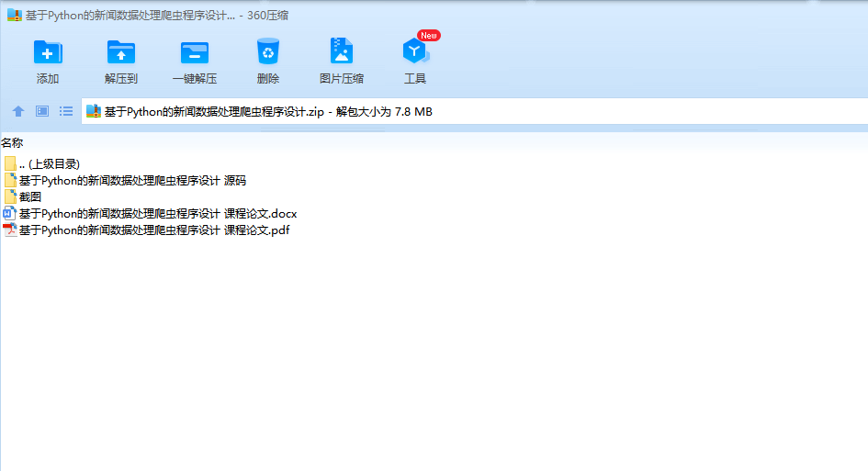Click the folder icon of 源码 folder
This screenshot has width=868, height=471.
pyautogui.click(x=10, y=181)
